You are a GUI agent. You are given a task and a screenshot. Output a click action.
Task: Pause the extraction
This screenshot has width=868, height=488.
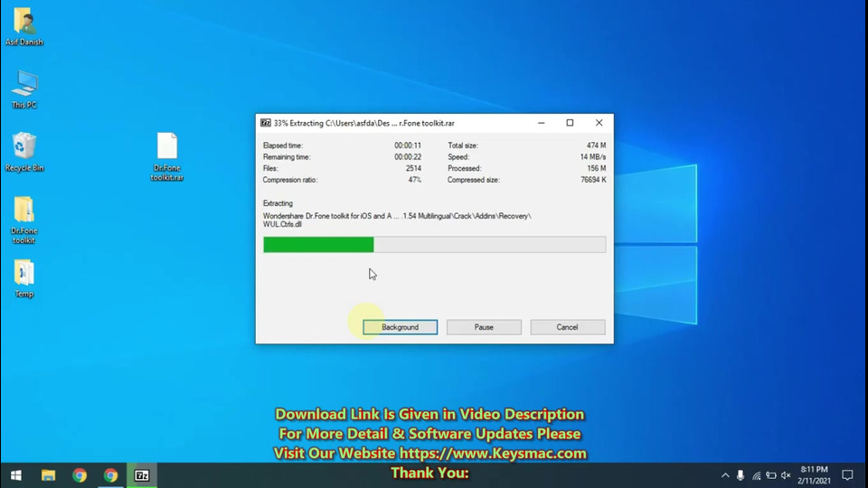click(x=484, y=327)
